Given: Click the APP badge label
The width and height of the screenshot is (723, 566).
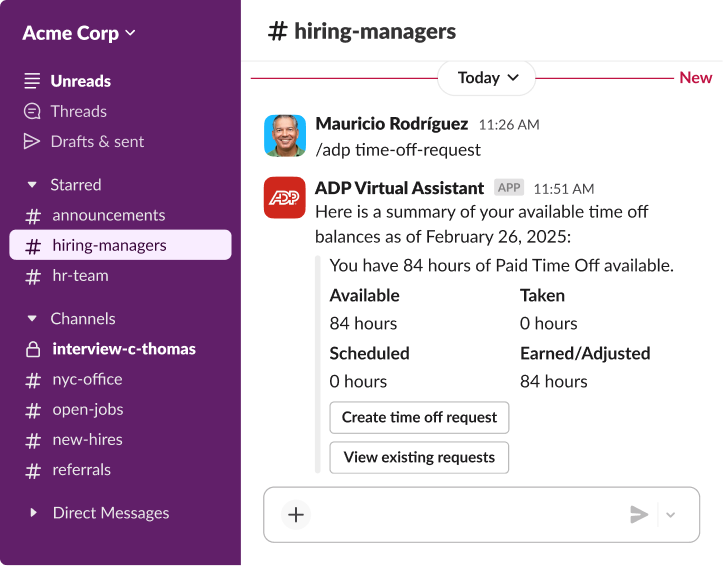Looking at the screenshot, I should 509,188.
